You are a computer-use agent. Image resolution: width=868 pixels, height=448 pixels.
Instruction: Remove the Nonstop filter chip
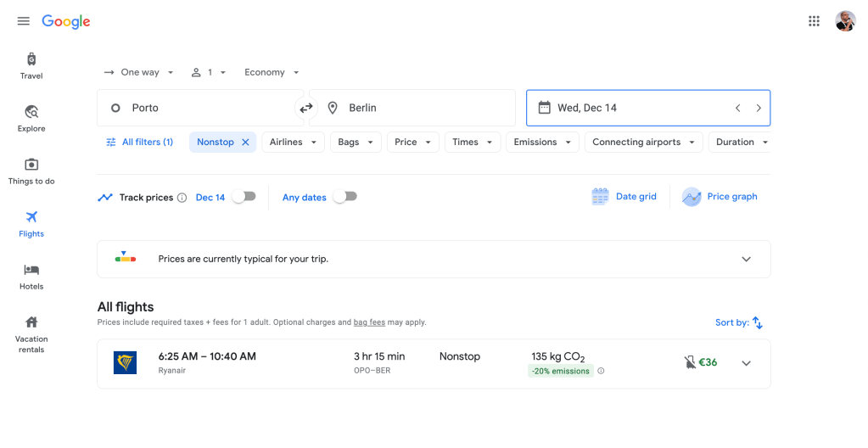tap(245, 143)
